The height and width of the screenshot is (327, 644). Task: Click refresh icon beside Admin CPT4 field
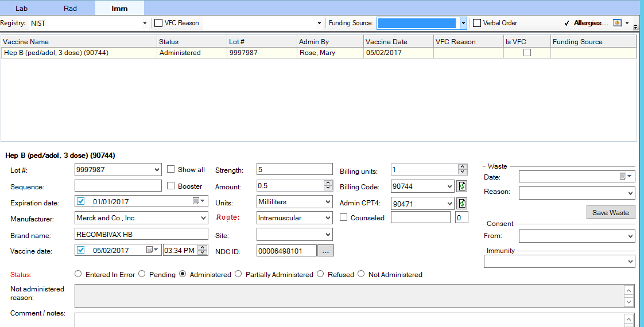462,204
